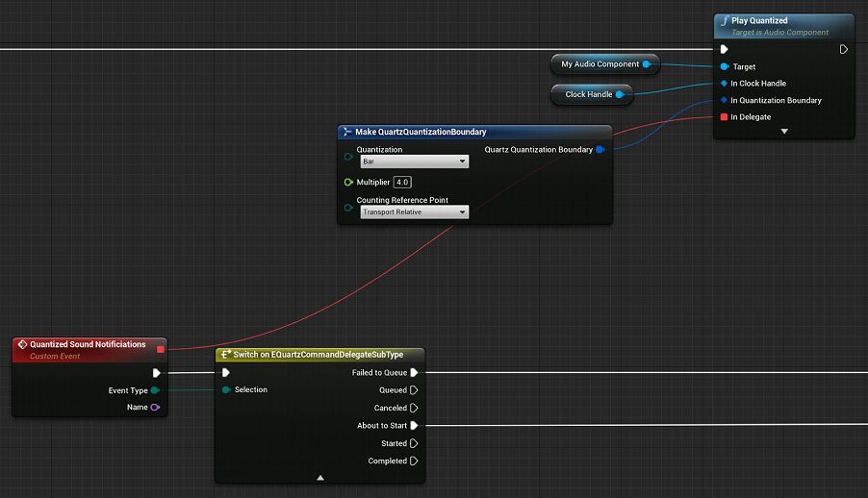Click the In Quantization Boundary input pin
This screenshot has height=498, width=868.
point(724,100)
